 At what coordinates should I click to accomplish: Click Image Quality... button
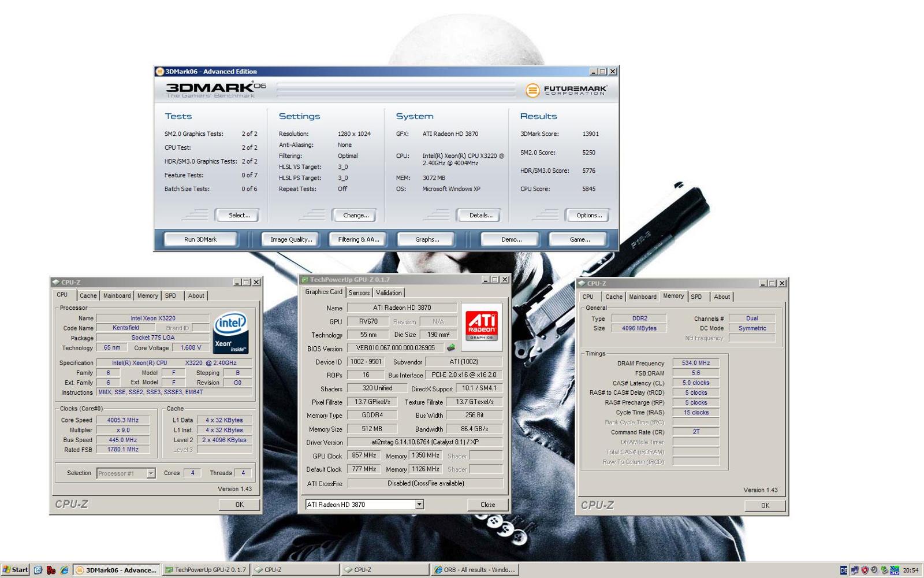click(291, 239)
